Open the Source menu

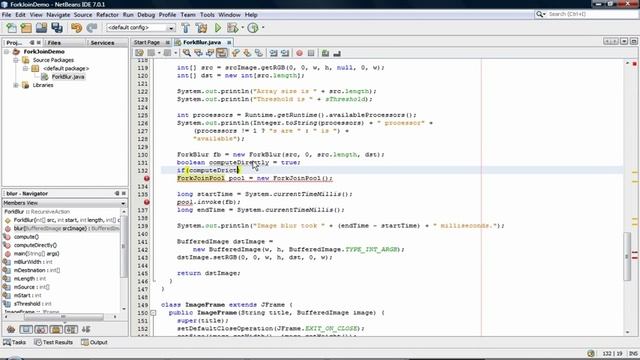[83, 15]
